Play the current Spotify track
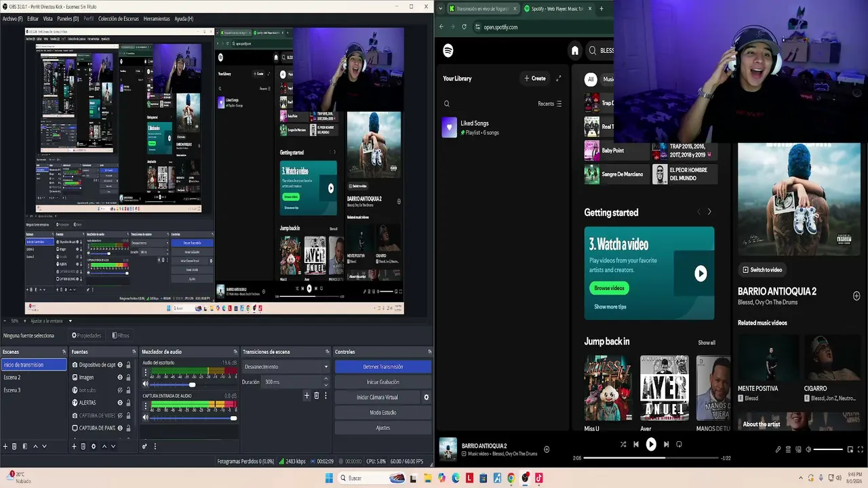868x488 pixels. (651, 445)
